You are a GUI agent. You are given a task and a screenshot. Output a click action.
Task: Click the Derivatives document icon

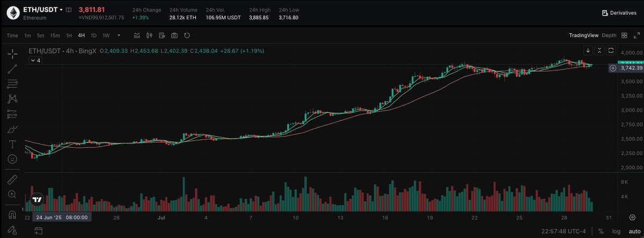point(605,13)
